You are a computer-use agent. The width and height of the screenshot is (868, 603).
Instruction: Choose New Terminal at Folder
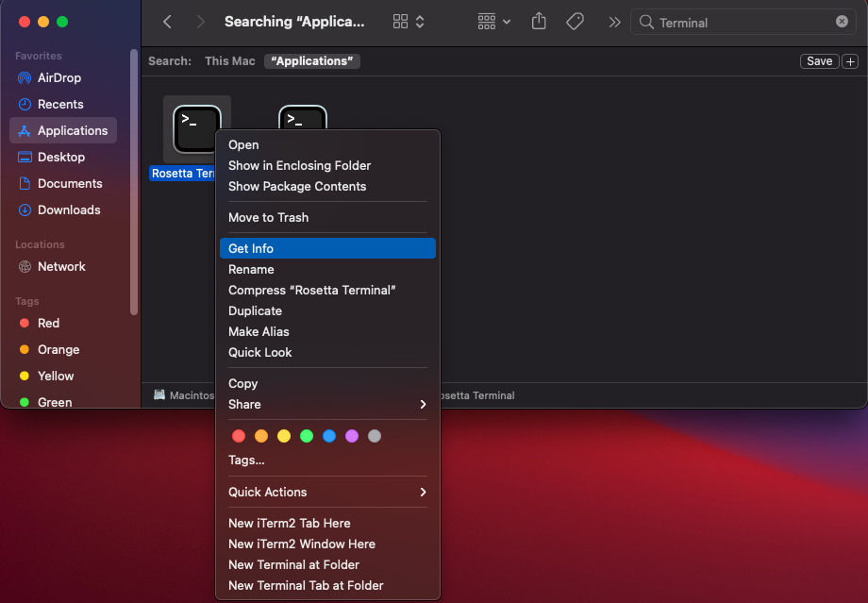coord(327,565)
